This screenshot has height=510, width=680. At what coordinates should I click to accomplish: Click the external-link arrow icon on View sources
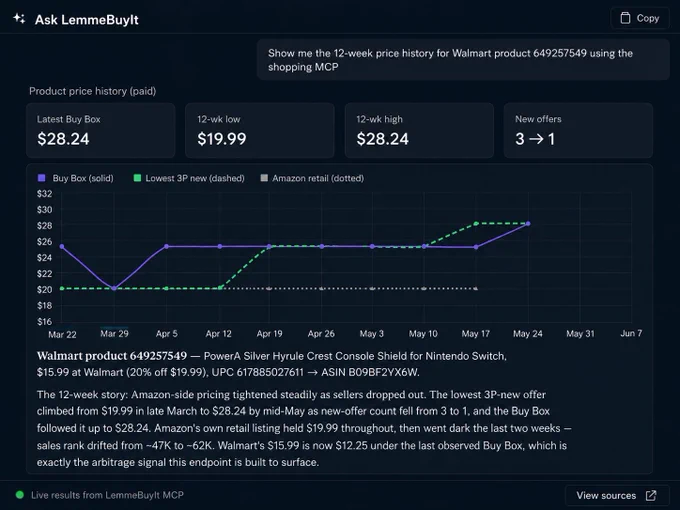tap(651, 495)
